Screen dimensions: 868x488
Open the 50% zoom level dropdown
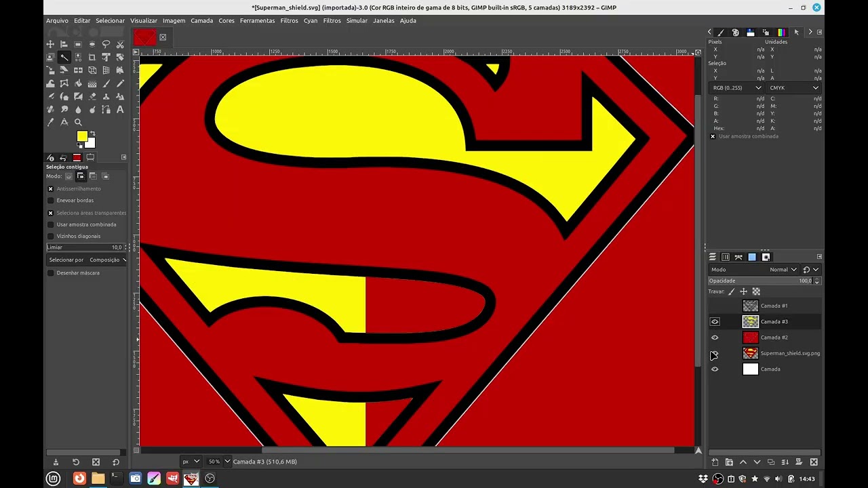218,462
